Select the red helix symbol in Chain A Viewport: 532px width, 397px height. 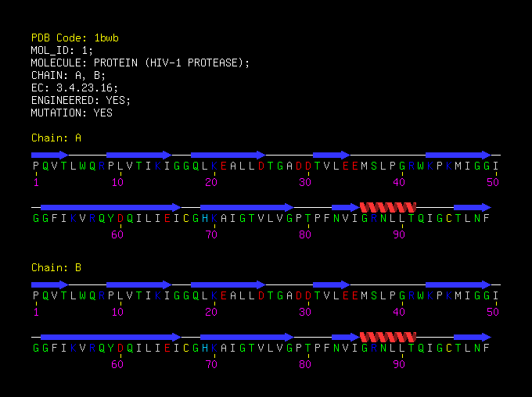[x=388, y=207]
